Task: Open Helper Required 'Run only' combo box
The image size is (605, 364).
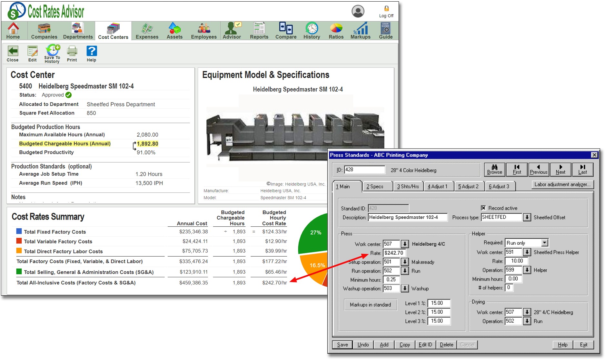Action: coord(527,243)
